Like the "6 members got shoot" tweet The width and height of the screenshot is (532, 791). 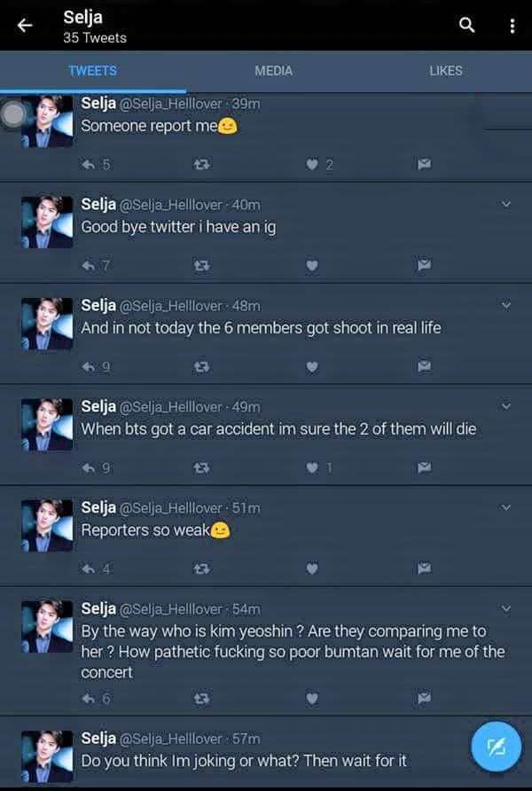[312, 367]
